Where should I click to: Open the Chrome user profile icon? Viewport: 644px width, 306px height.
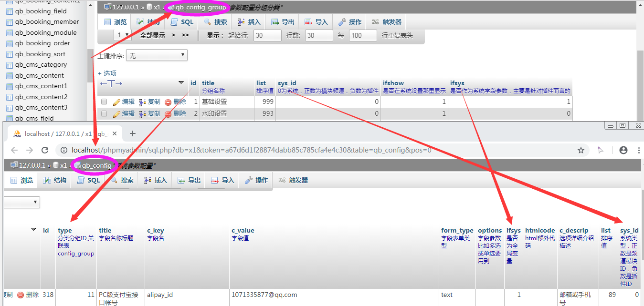coord(623,150)
